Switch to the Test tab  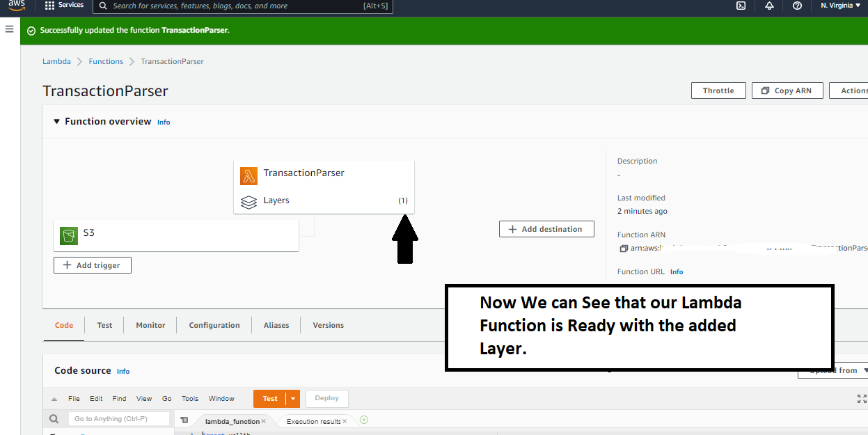(104, 325)
